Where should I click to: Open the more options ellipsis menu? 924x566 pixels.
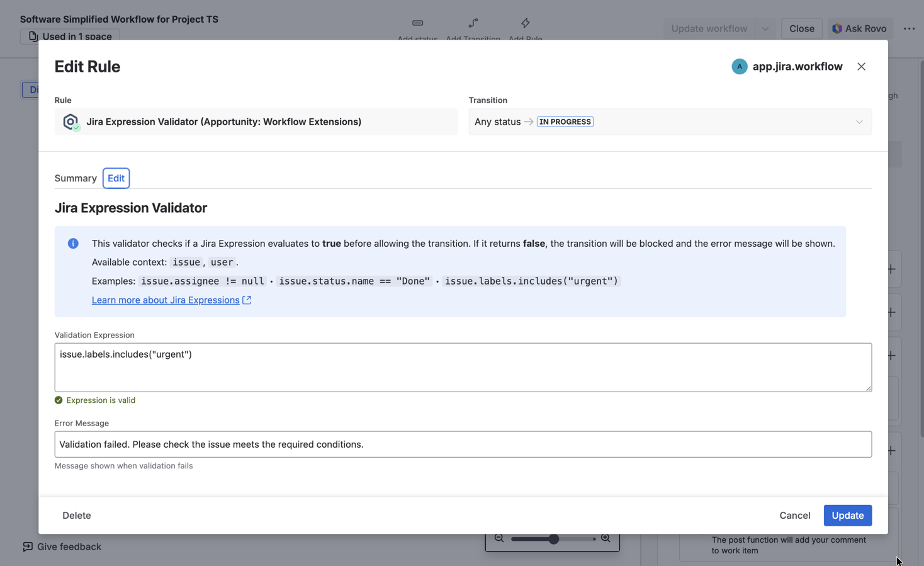(x=909, y=28)
